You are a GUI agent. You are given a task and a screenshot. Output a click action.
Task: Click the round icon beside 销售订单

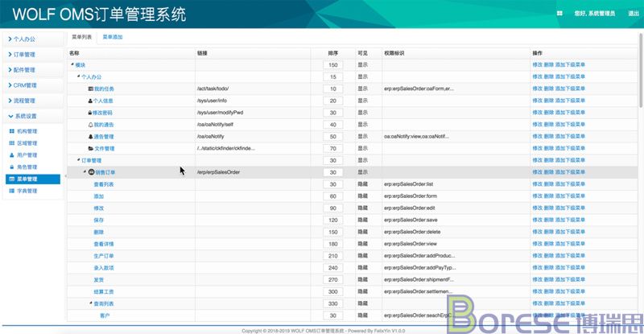click(92, 172)
